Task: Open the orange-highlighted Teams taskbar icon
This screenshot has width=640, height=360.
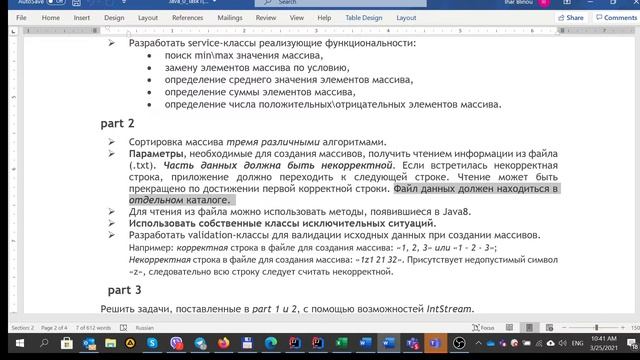Action: (435, 343)
